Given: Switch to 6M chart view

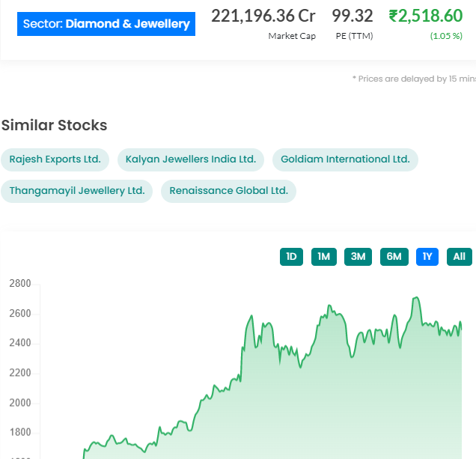Looking at the screenshot, I should 394,257.
